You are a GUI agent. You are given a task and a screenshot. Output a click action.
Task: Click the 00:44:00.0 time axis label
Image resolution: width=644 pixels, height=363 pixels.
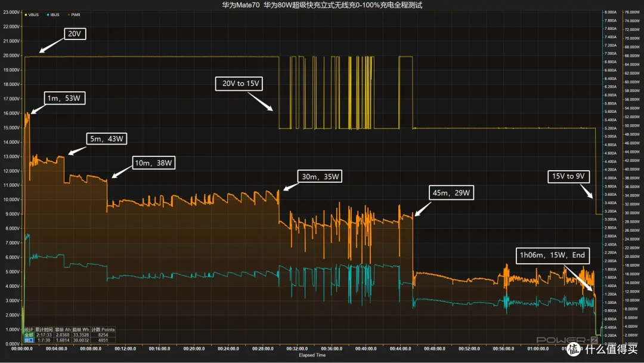[401, 349]
